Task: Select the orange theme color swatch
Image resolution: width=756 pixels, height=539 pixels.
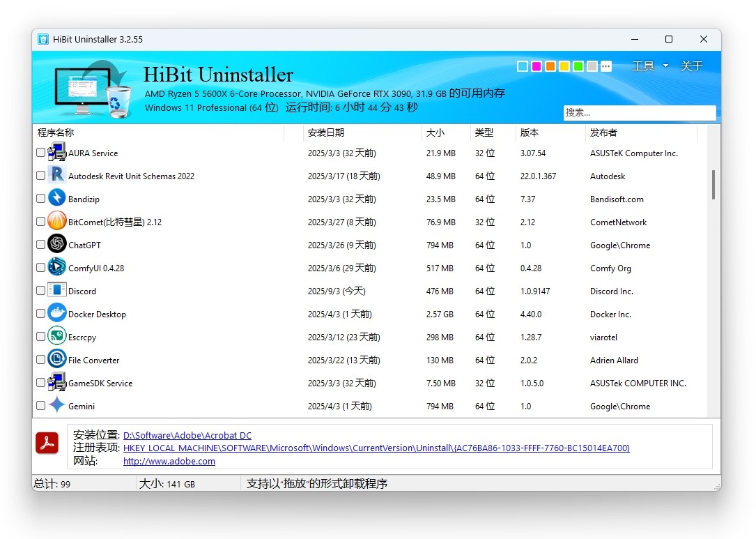Action: [x=550, y=67]
